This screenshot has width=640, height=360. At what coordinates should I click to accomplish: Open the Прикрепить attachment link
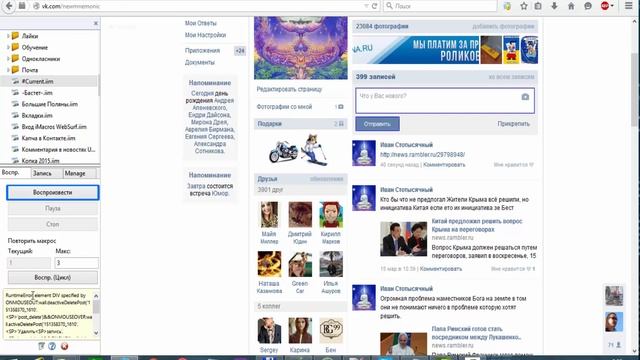pyautogui.click(x=513, y=124)
